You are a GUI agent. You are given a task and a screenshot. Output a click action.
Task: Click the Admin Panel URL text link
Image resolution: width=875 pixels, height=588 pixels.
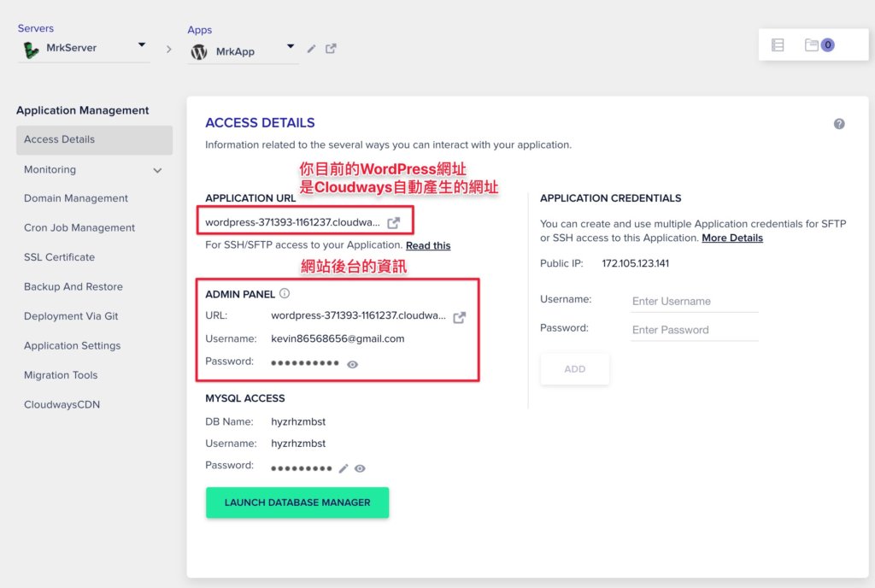pos(358,315)
